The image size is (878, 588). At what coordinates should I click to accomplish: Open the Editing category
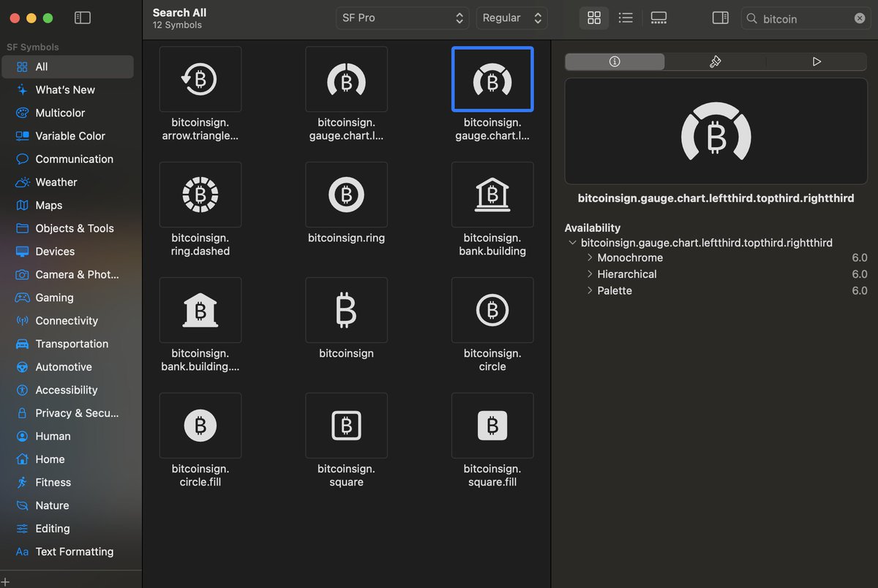point(68,529)
